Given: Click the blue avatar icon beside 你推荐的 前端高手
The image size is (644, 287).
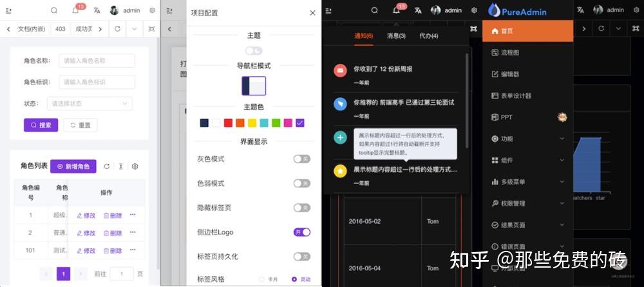Looking at the screenshot, I should tap(340, 104).
